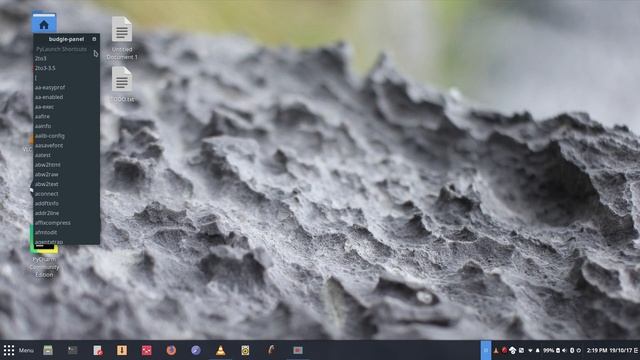This screenshot has height=360, width=640.
Task: Open the Raven sidebar toggle at panel end
Action: pyautogui.click(x=636, y=351)
